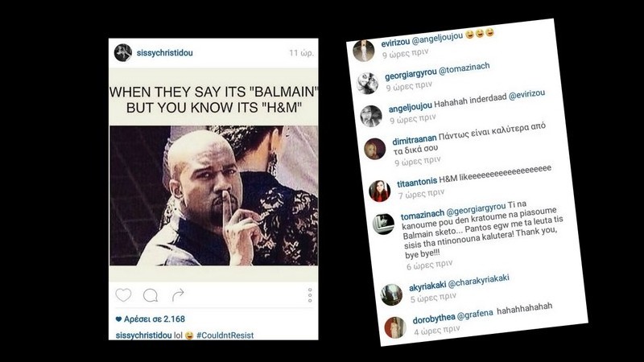
Task: Tap the share arrow icon
Action: point(177,294)
